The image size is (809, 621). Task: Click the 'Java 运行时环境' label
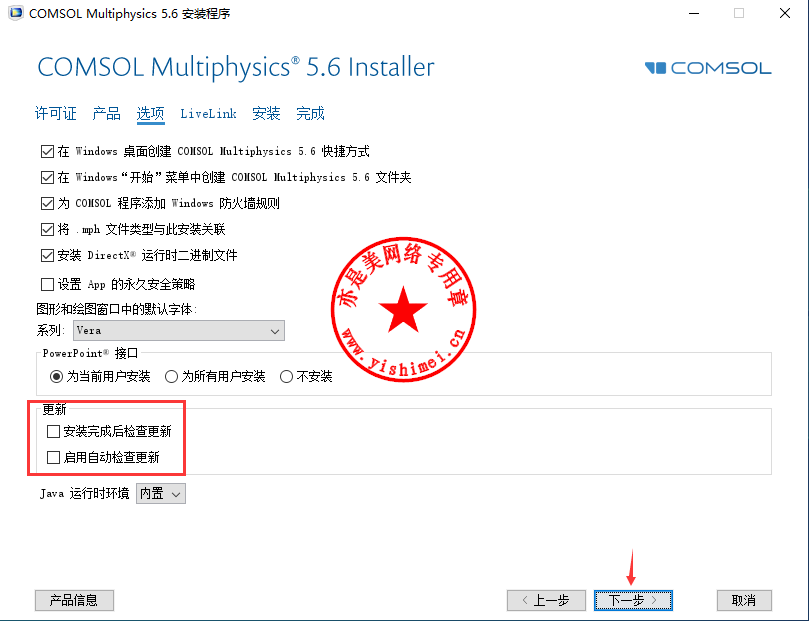(x=85, y=494)
